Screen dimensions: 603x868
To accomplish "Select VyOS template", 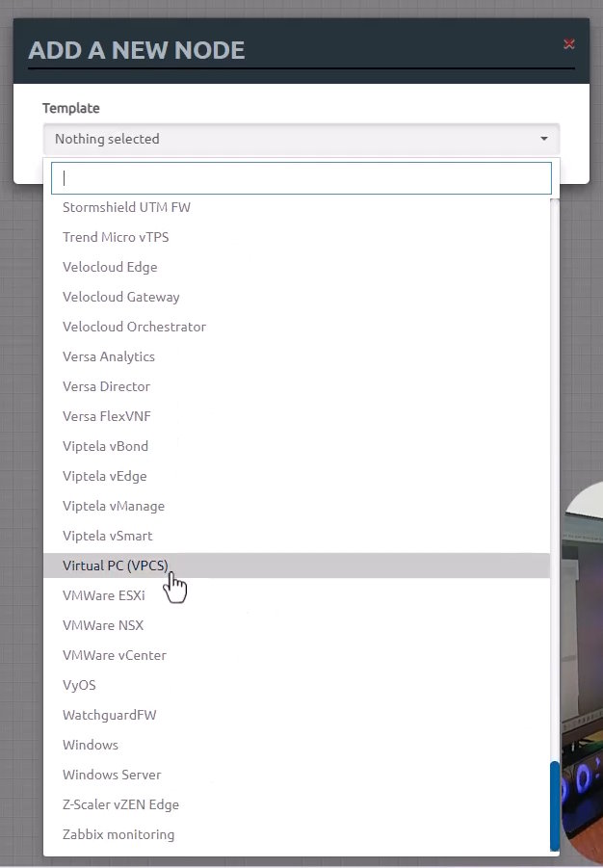I will coord(297,685).
